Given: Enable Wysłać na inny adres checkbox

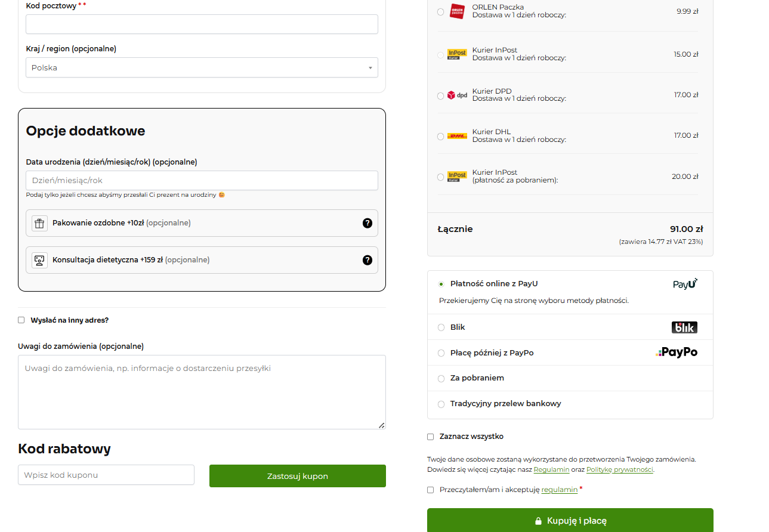Looking at the screenshot, I should click(x=21, y=320).
